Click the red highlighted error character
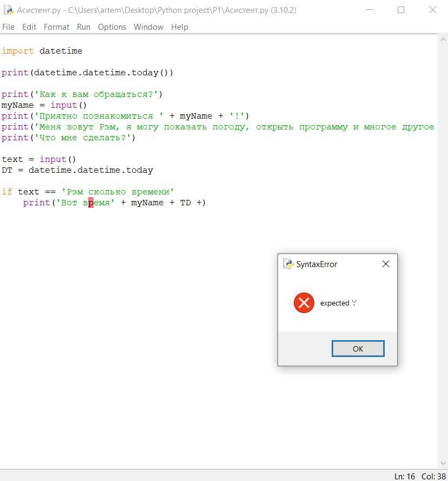448x481 pixels. coord(91,203)
